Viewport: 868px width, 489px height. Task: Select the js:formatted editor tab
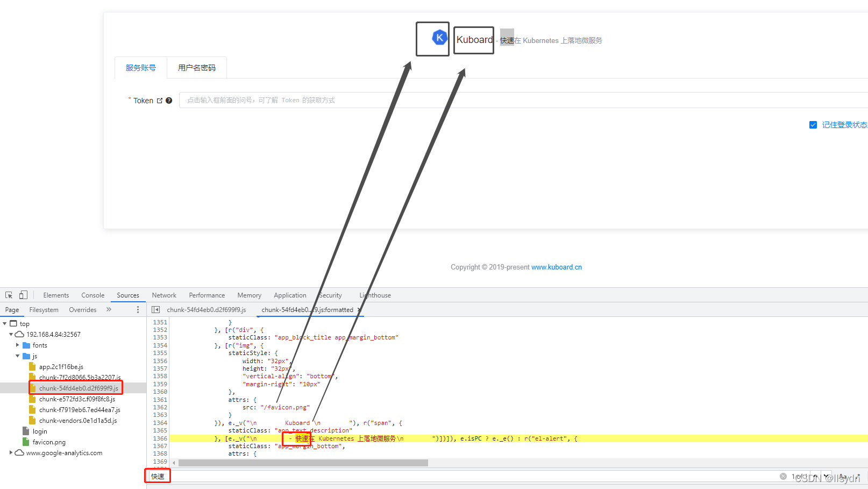click(x=307, y=310)
